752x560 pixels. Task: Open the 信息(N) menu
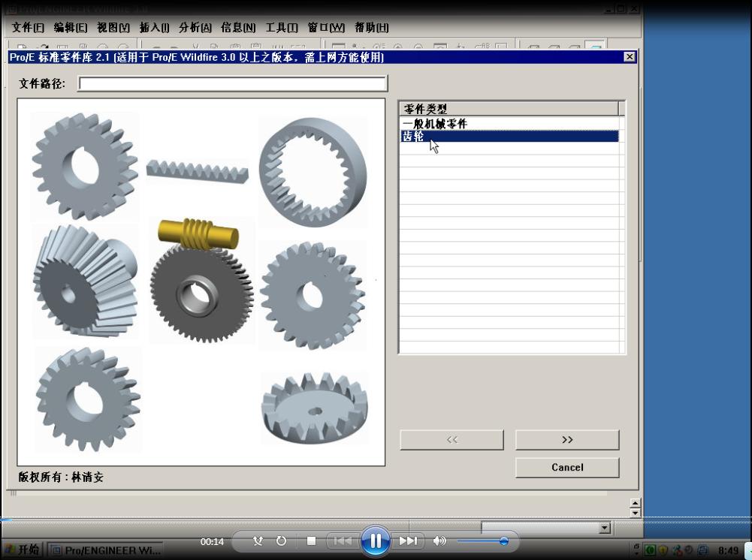[x=238, y=28]
